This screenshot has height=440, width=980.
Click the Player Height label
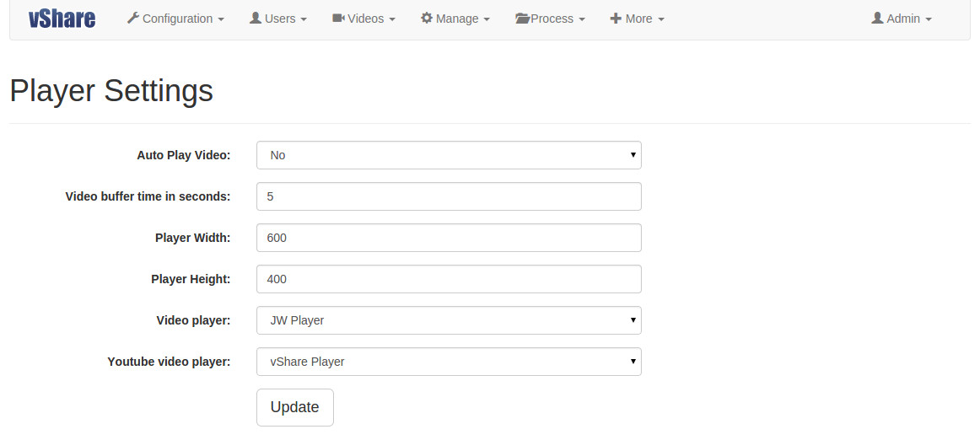tap(191, 279)
